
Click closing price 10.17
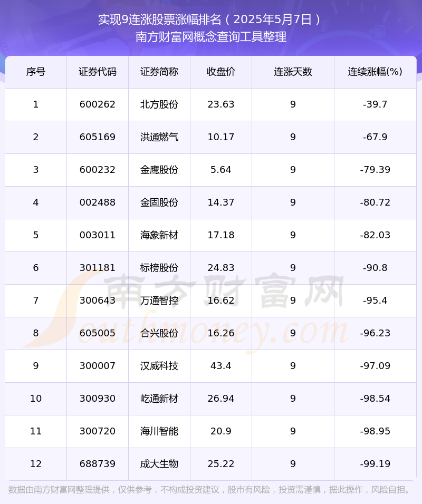pyautogui.click(x=221, y=137)
